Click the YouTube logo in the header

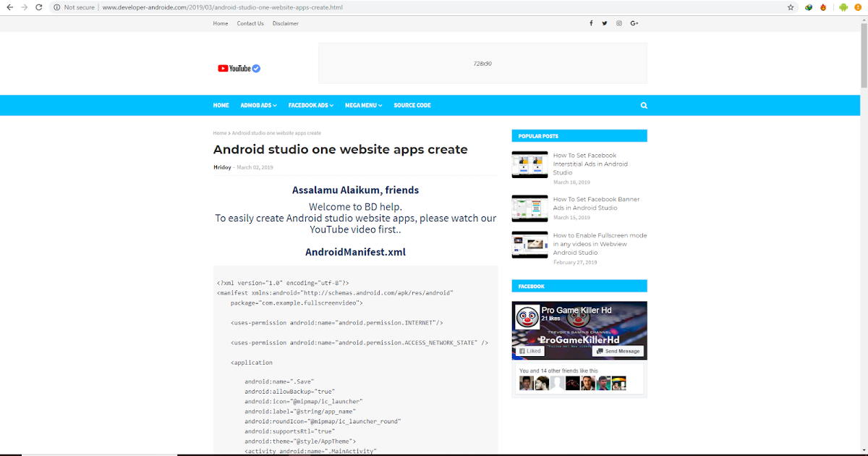[x=239, y=67]
